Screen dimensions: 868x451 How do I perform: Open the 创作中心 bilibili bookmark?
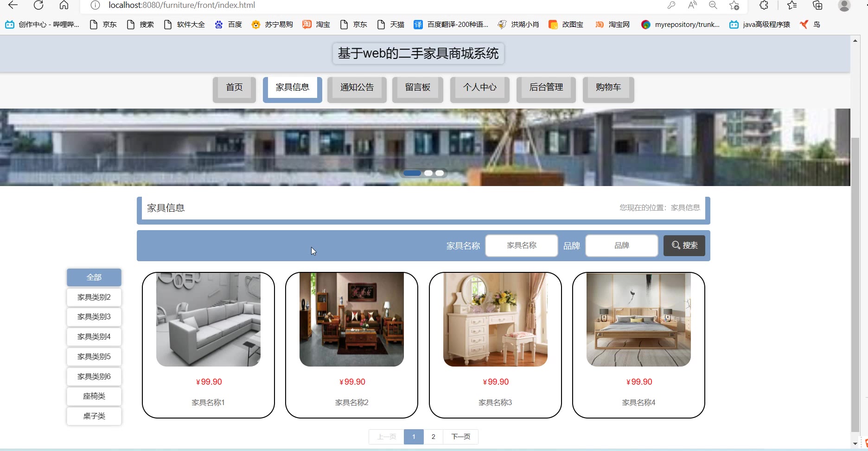42,25
